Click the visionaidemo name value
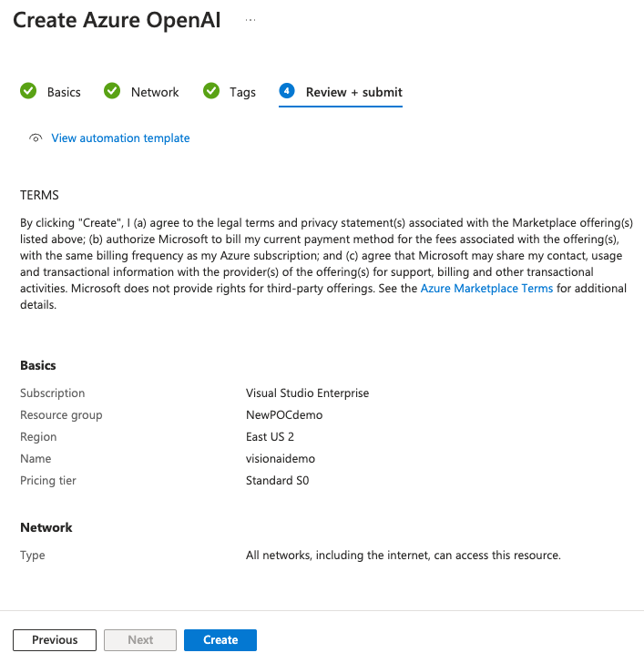Viewport: 644px width, 663px height. click(x=281, y=459)
